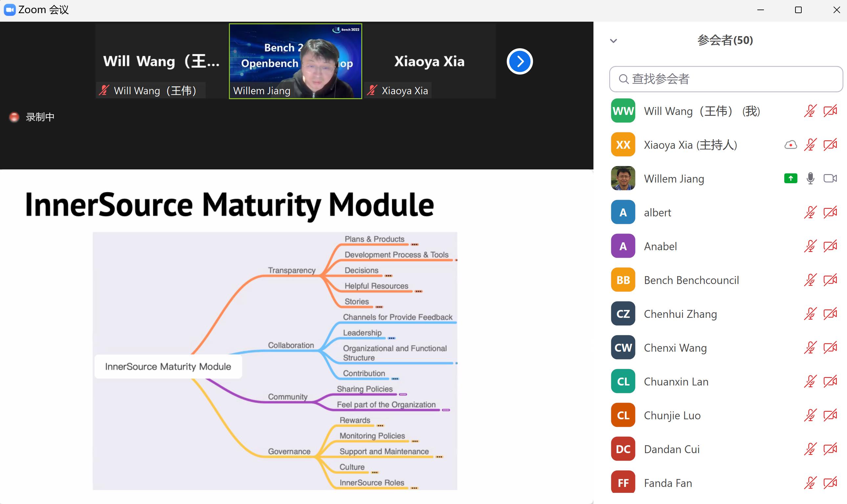This screenshot has width=847, height=504.
Task: Click Willem Jiang's green screen-share icon
Action: [791, 178]
